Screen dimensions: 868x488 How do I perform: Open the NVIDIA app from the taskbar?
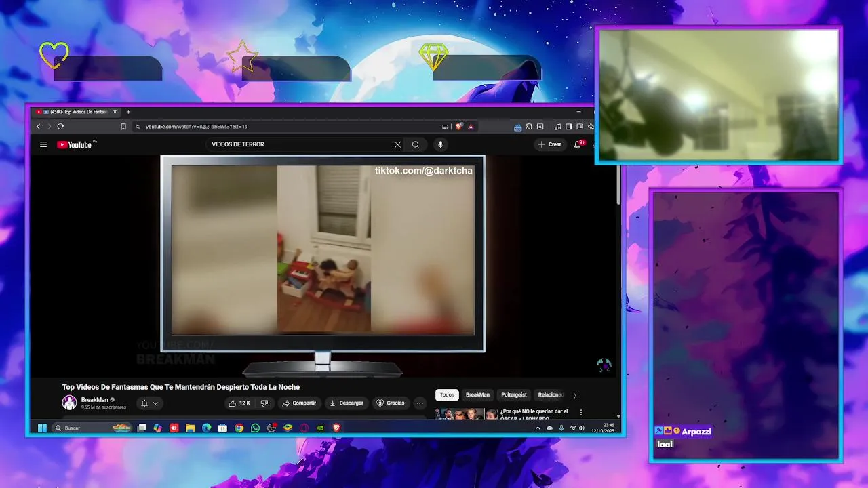320,428
